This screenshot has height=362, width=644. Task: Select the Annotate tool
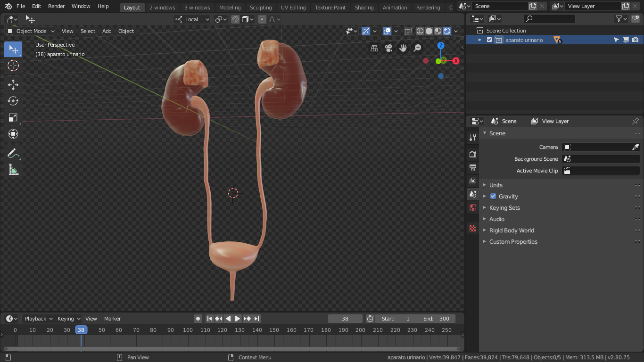[x=13, y=152]
